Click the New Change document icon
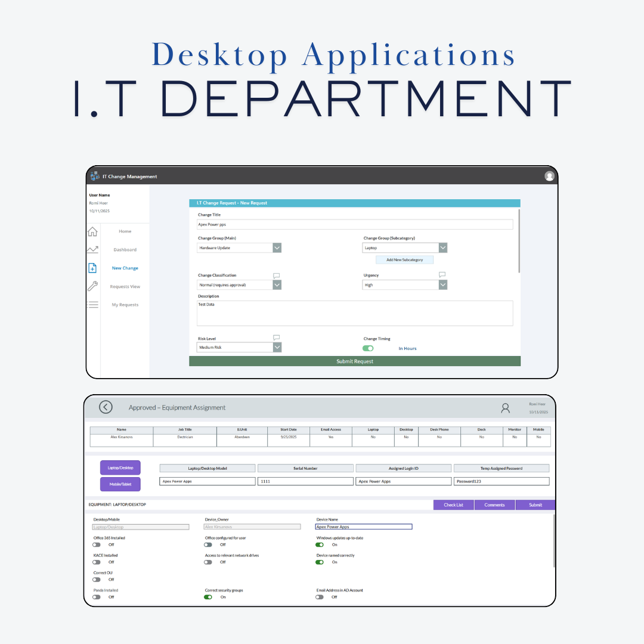Viewport: 644px width, 644px height. coord(93,268)
